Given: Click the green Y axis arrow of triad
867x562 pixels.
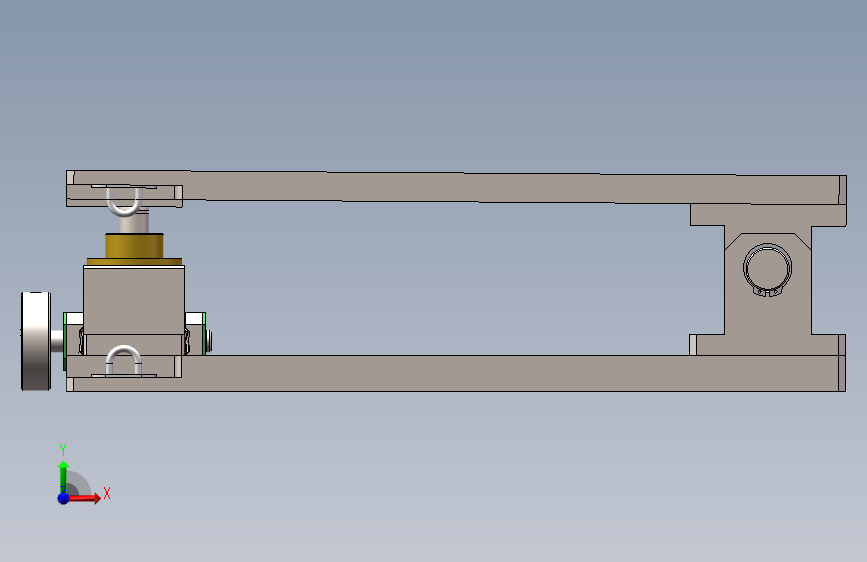Looking at the screenshot, I should pyautogui.click(x=63, y=476).
